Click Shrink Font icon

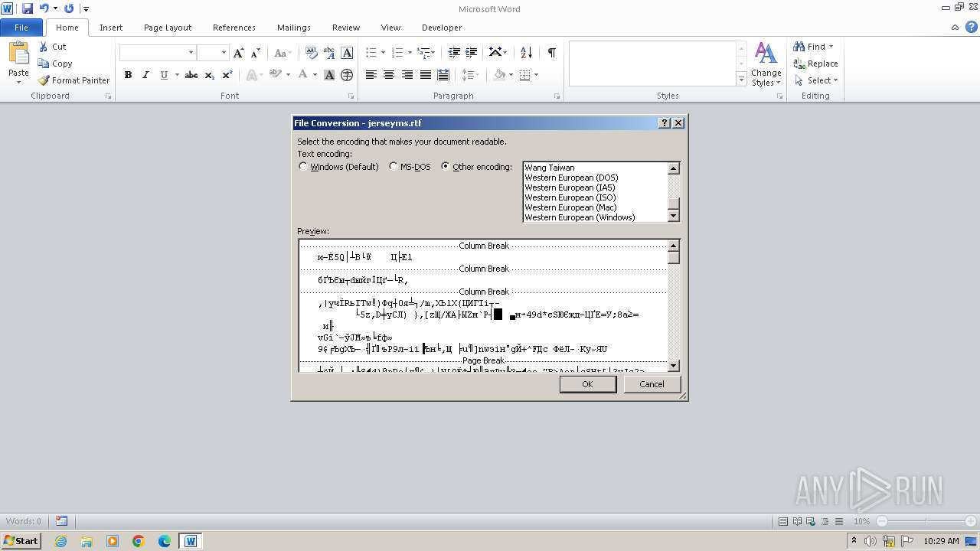pyautogui.click(x=256, y=53)
